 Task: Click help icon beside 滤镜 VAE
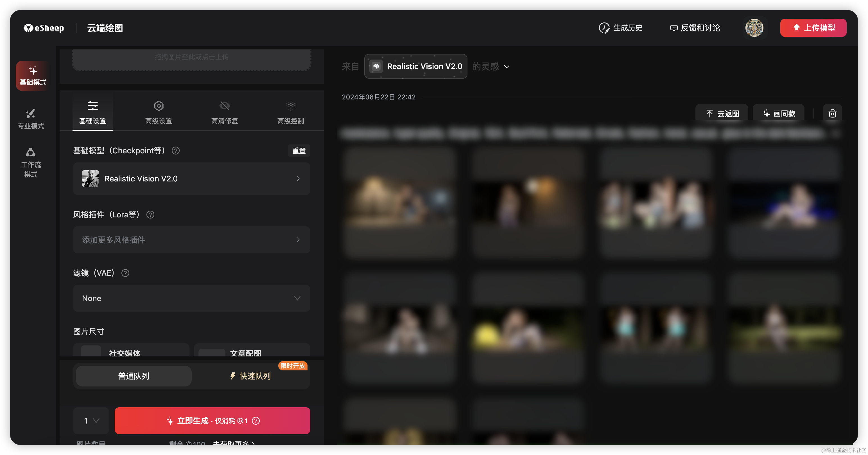[125, 273]
